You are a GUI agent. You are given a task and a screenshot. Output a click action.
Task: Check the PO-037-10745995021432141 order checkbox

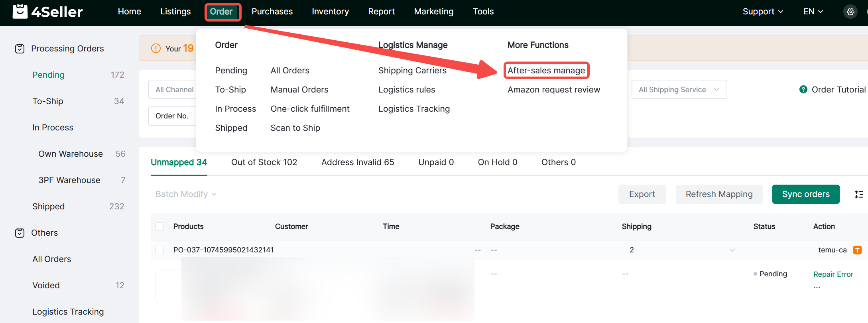tap(160, 250)
